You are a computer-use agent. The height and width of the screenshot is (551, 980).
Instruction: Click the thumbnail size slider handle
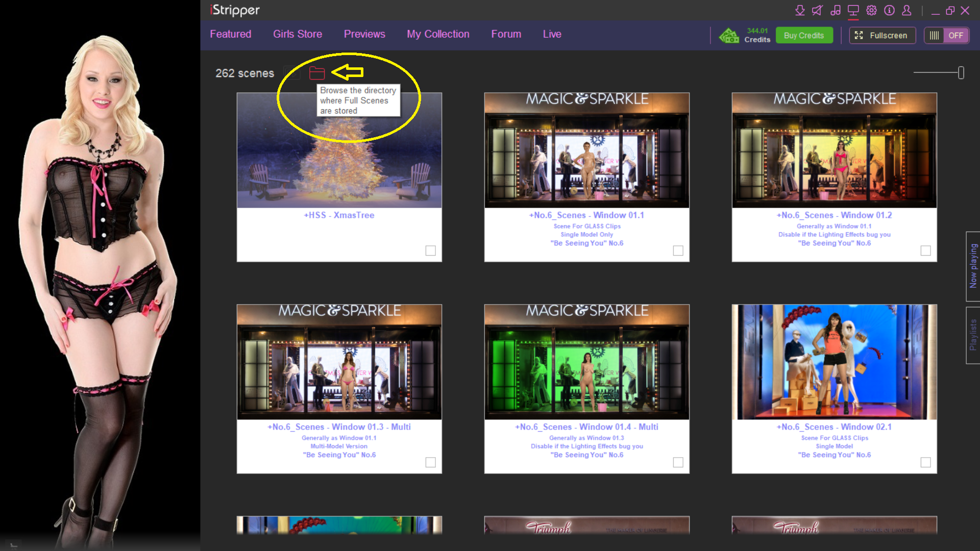(x=961, y=73)
